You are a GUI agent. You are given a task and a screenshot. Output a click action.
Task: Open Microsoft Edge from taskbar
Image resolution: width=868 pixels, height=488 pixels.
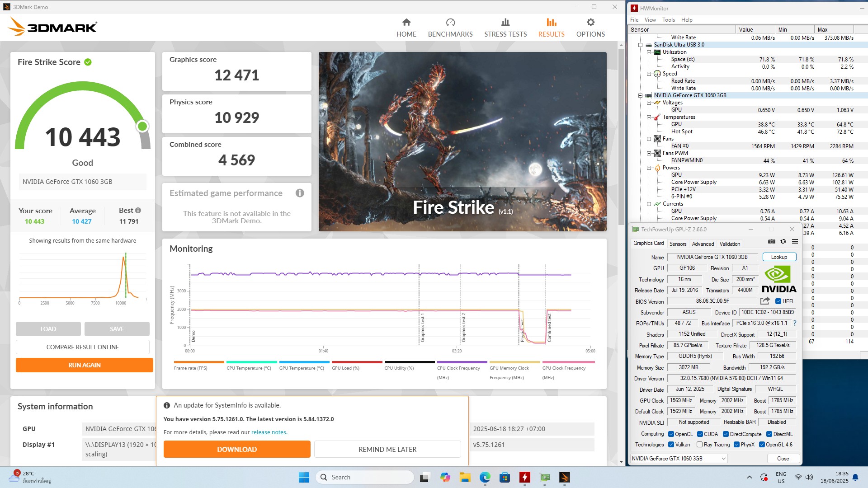(x=485, y=477)
